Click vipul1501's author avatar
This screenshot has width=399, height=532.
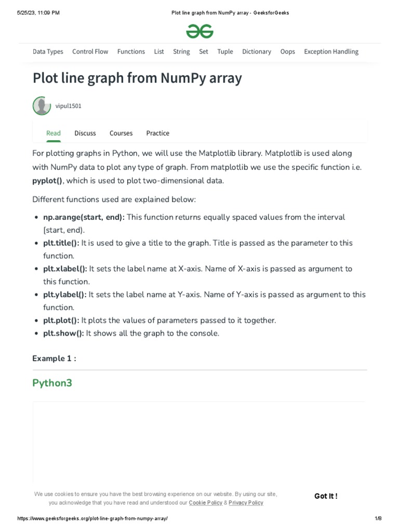pos(42,106)
